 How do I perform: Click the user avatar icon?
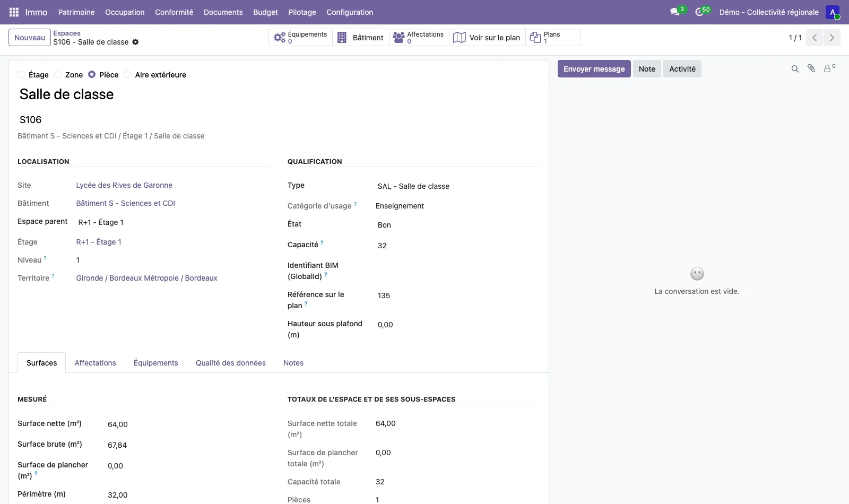tap(833, 12)
